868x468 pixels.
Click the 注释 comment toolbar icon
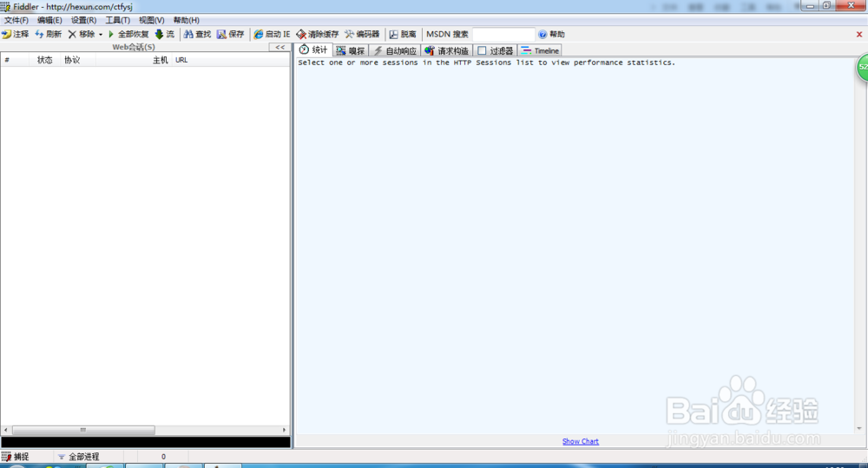click(7, 35)
